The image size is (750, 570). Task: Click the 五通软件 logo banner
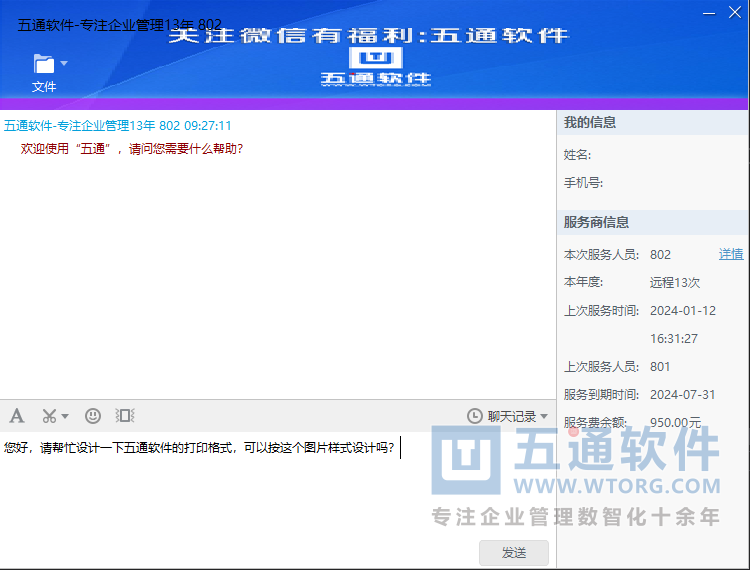coord(376,67)
